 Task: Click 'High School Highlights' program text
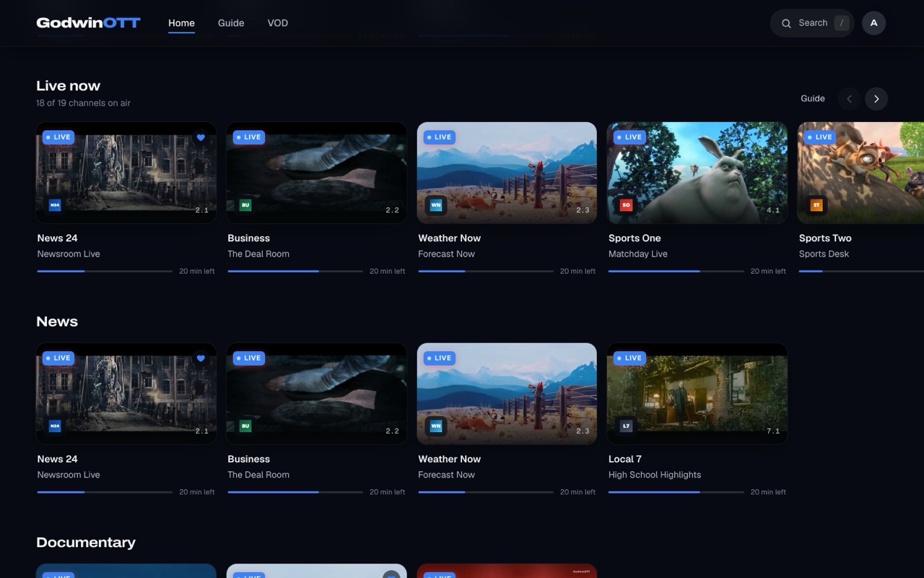coord(655,475)
